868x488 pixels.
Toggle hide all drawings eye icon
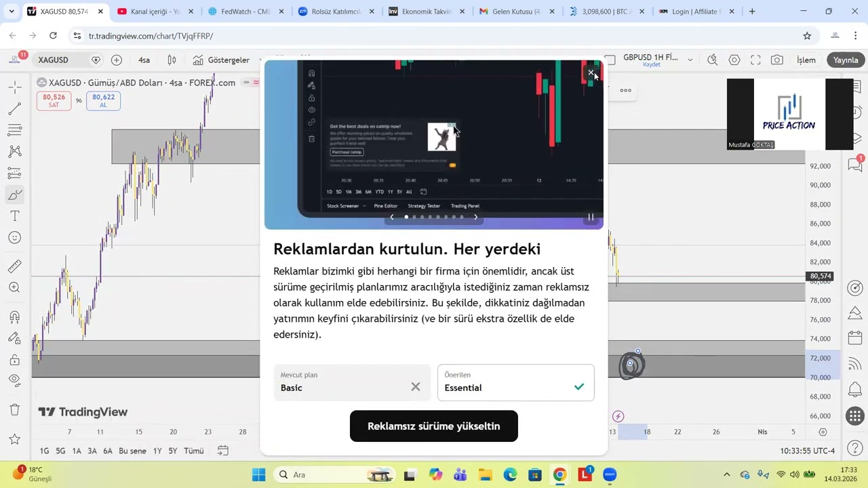point(15,382)
